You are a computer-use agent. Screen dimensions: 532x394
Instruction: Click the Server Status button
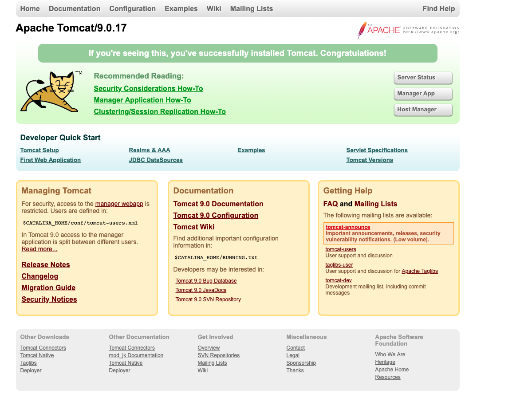[423, 78]
